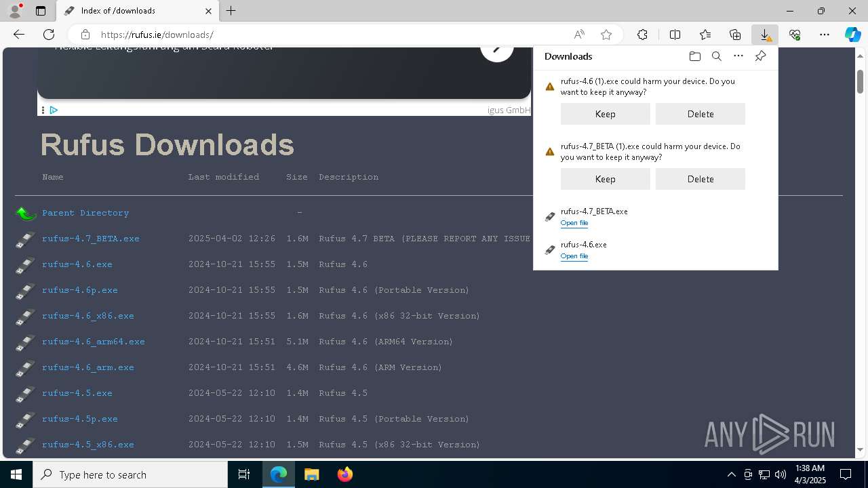The width and height of the screenshot is (868, 488).
Task: Download rufus-4.6_x86.exe link
Action: tap(88, 316)
